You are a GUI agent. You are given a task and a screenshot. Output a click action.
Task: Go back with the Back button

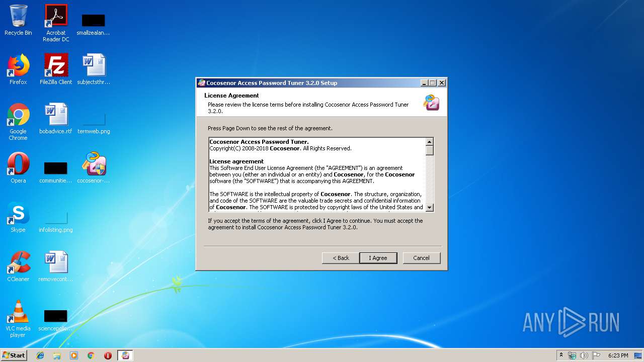341,258
